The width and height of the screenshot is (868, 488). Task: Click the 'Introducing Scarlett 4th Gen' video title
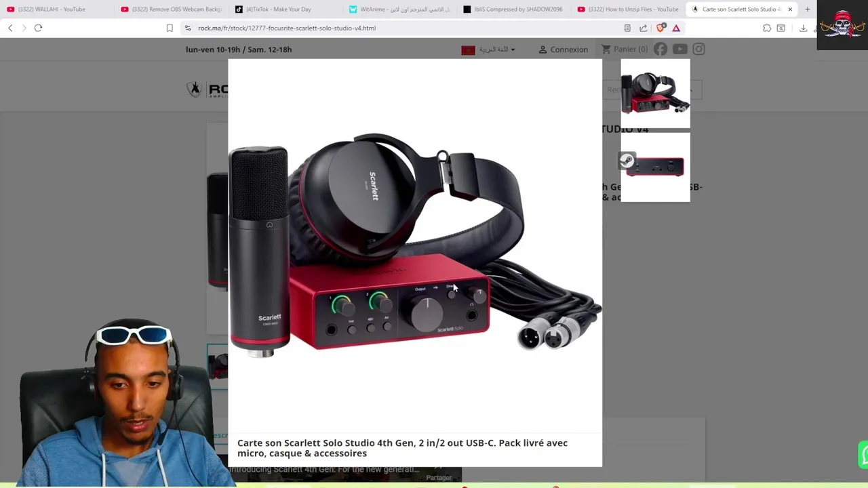(324, 469)
